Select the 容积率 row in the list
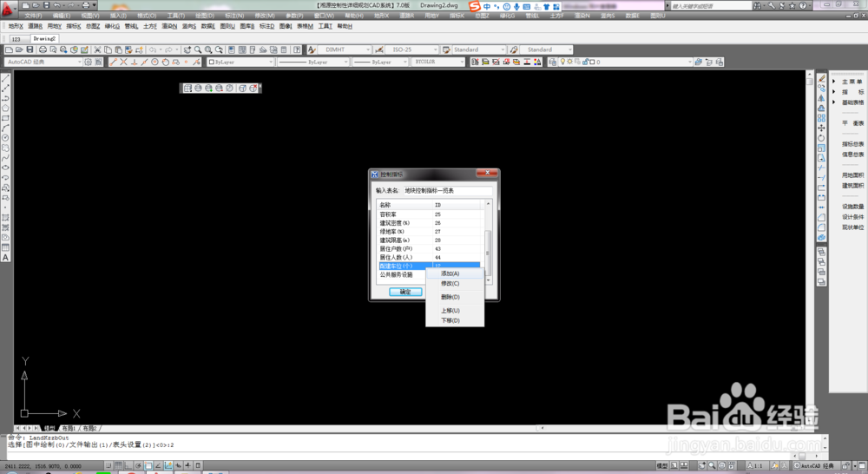 pyautogui.click(x=429, y=214)
